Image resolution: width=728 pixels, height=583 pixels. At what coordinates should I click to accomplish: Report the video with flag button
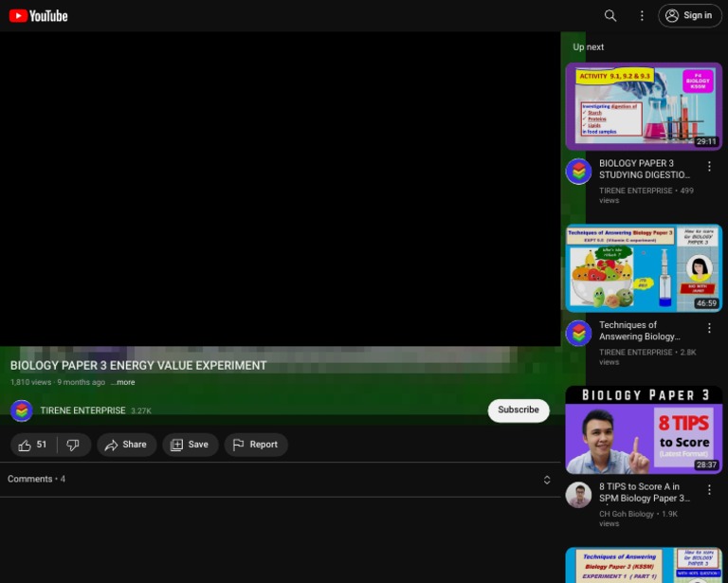[255, 445]
